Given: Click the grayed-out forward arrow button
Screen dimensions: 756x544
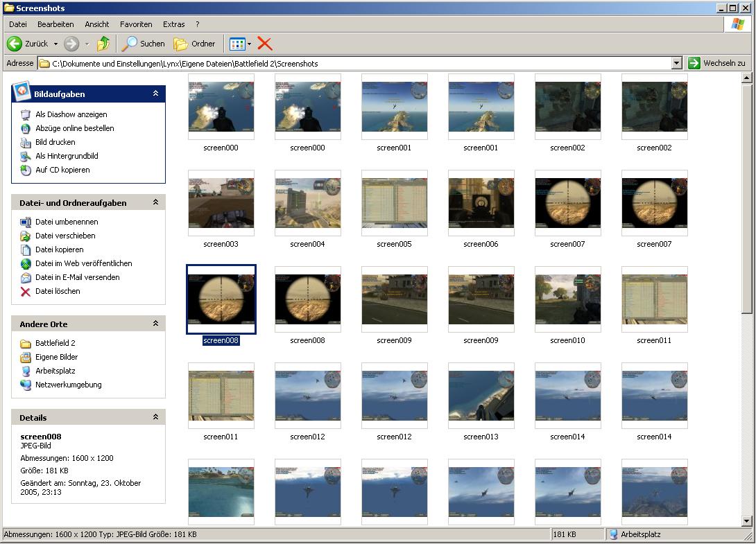Looking at the screenshot, I should [71, 44].
